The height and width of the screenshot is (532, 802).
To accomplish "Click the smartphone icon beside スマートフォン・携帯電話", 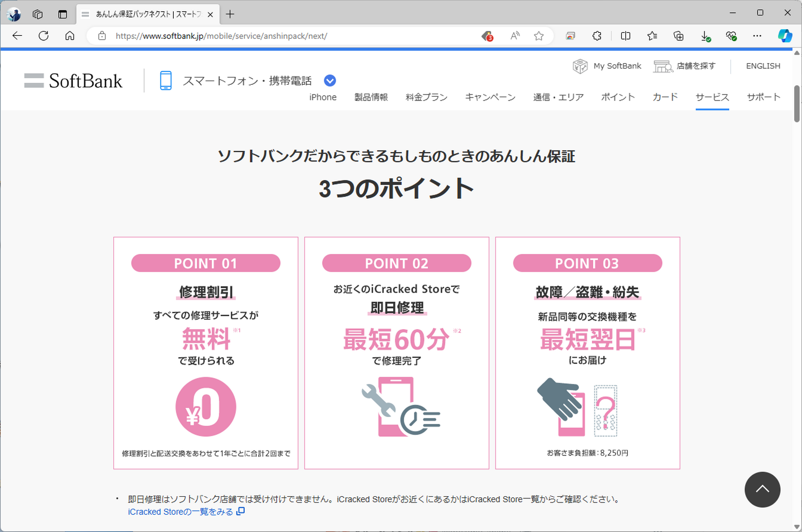I will pyautogui.click(x=166, y=80).
